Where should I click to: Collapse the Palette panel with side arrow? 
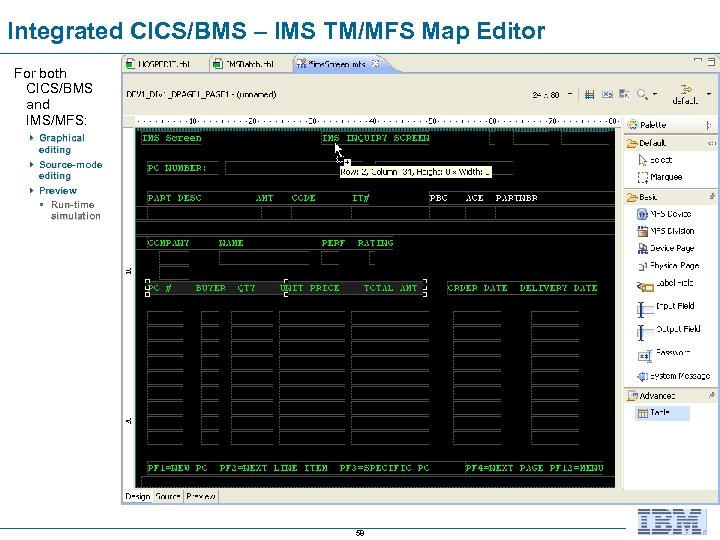point(709,124)
